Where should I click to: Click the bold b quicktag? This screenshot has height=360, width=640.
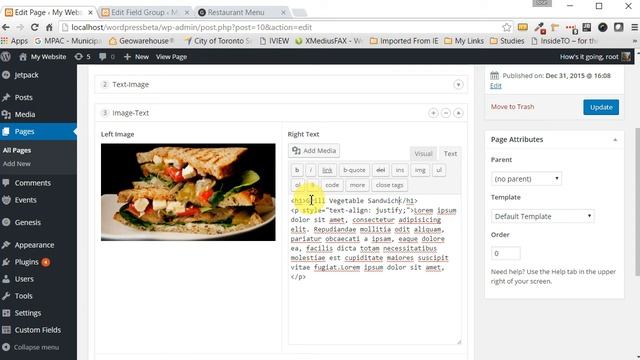[297, 170]
